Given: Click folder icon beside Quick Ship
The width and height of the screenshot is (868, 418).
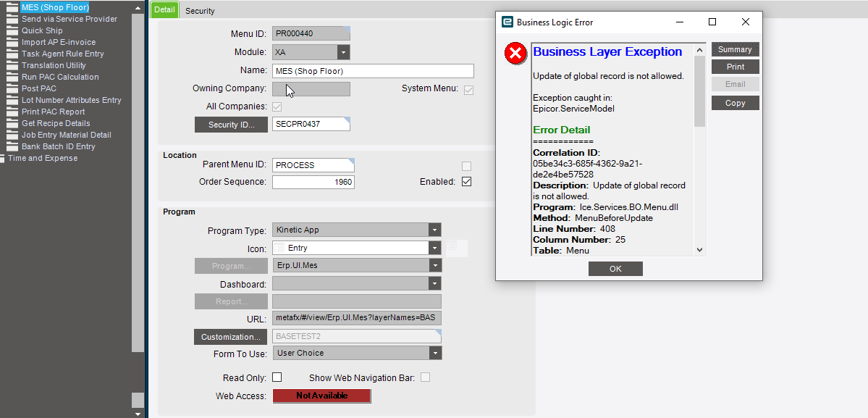Looking at the screenshot, I should [12, 30].
